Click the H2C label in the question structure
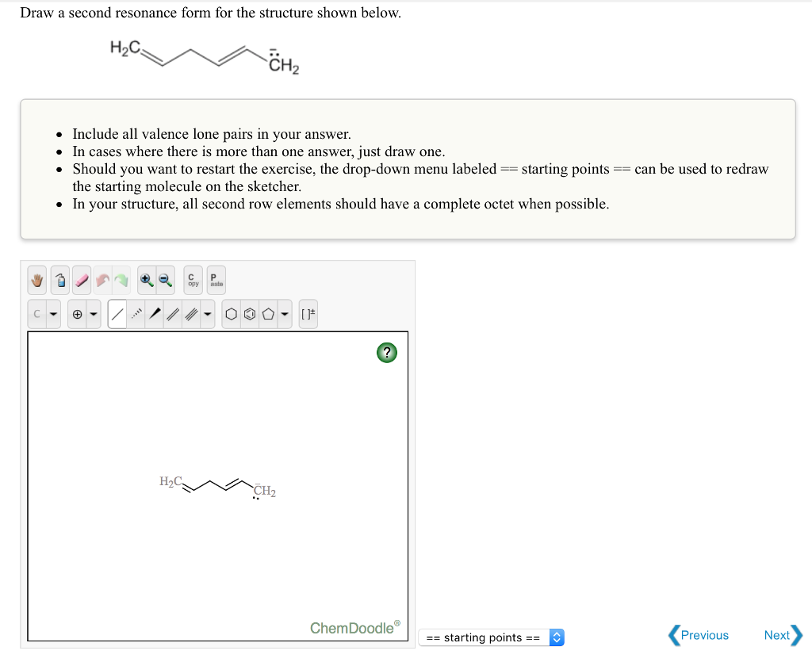The height and width of the screenshot is (662, 812). pos(124,48)
